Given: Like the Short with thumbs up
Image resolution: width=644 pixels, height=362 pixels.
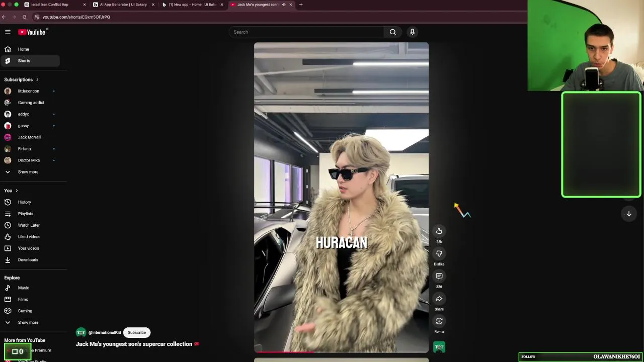Looking at the screenshot, I should [439, 231].
